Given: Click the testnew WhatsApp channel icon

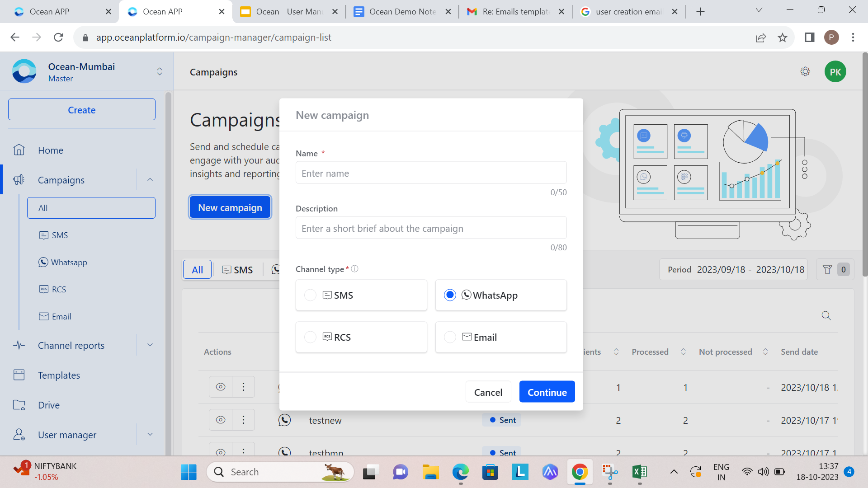Looking at the screenshot, I should pos(284,420).
